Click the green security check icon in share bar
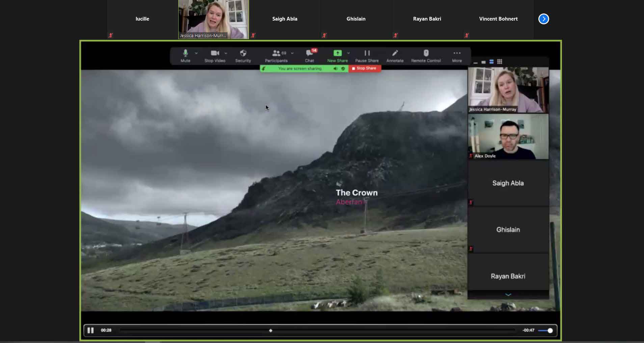Image resolution: width=644 pixels, height=343 pixels. coord(343,69)
